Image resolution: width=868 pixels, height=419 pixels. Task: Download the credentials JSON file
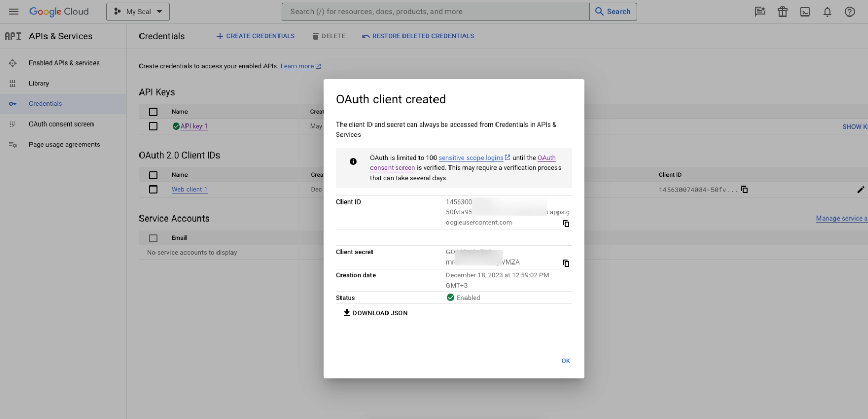(376, 313)
